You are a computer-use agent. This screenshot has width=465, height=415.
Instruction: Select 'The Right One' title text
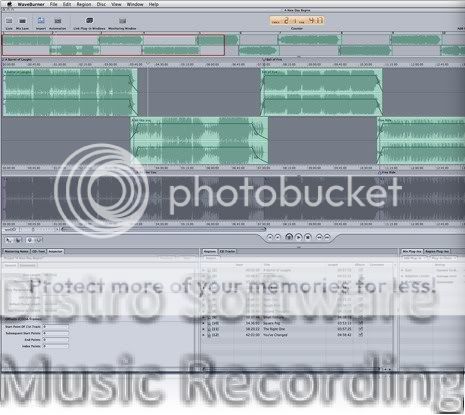coord(274,329)
